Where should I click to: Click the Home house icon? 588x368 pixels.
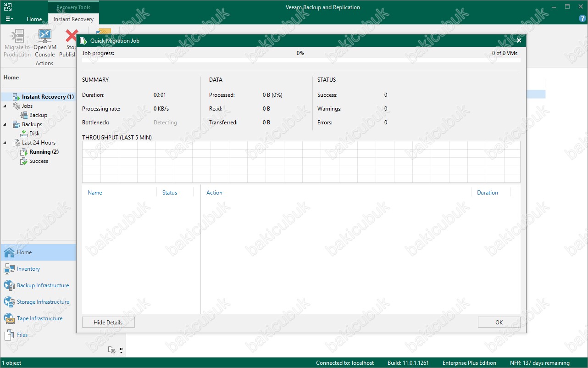click(x=9, y=252)
